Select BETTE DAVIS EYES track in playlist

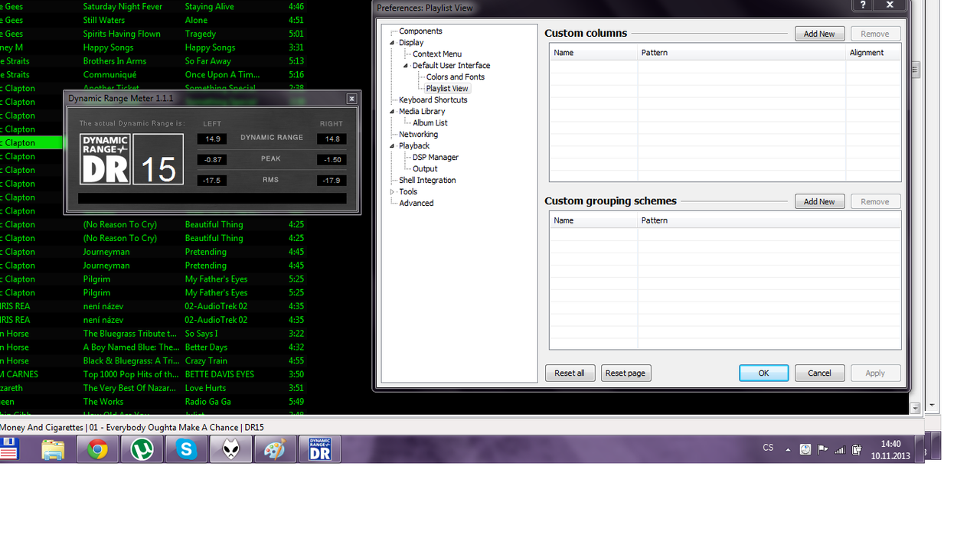pyautogui.click(x=219, y=374)
